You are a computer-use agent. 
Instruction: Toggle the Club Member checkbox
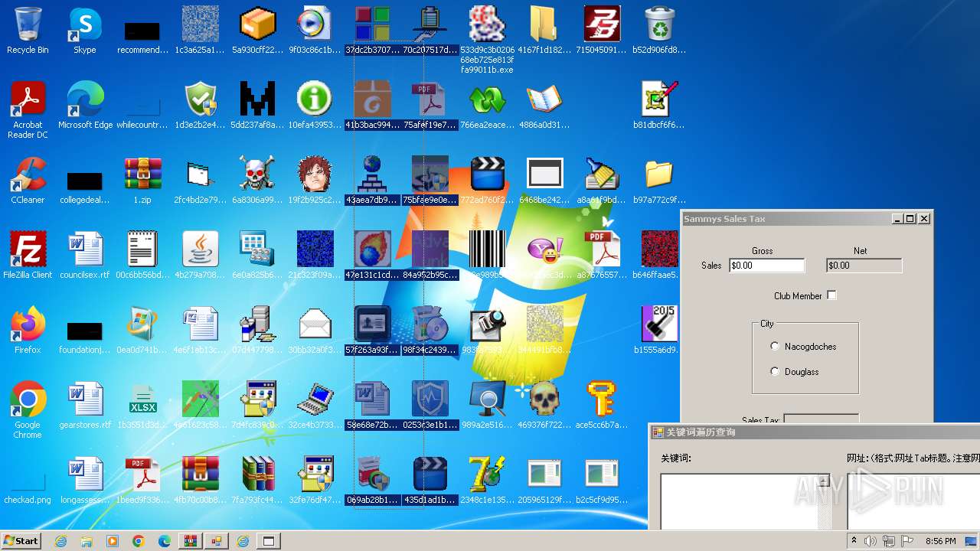coord(831,295)
